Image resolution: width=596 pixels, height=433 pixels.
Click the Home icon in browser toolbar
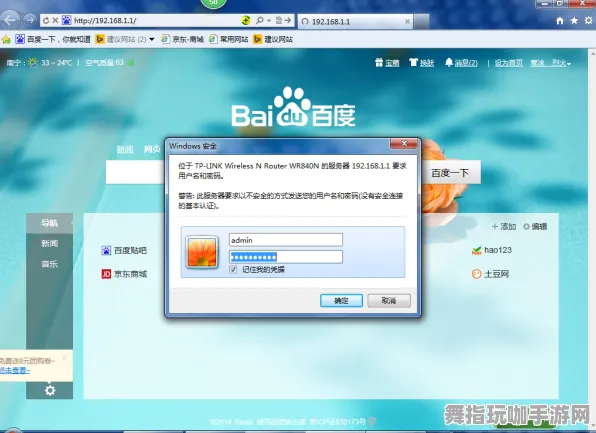coord(560,21)
